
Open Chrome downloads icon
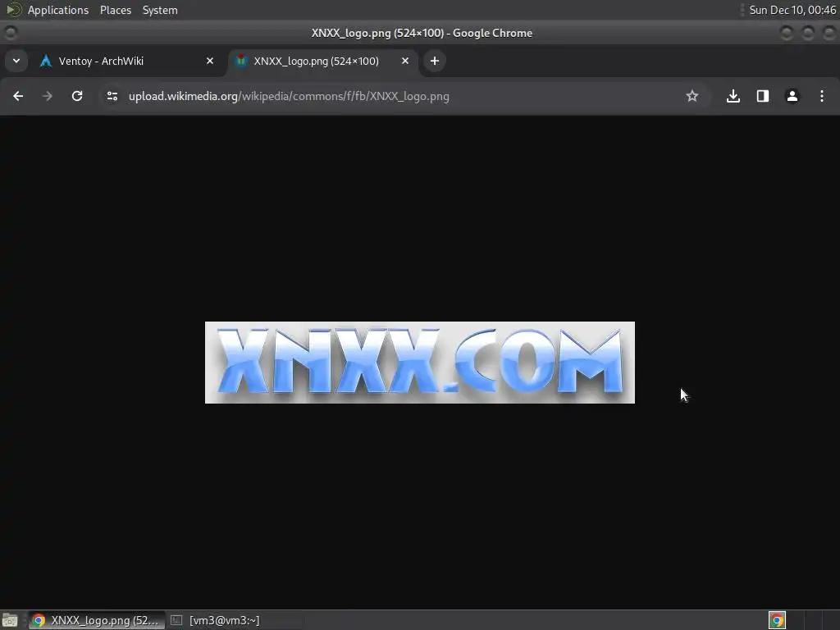coord(733,96)
